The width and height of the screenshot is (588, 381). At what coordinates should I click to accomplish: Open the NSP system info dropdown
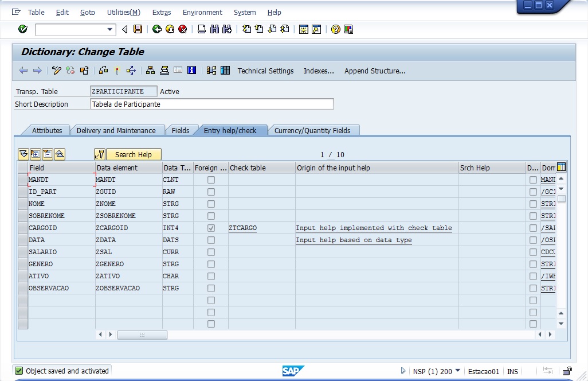click(458, 371)
